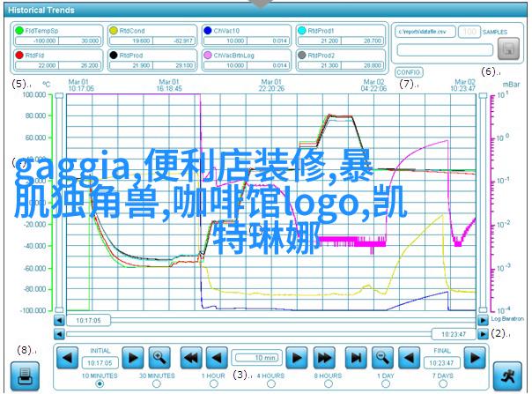
Task: Click the blue ChVac10 legend dot
Action: [x=208, y=30]
